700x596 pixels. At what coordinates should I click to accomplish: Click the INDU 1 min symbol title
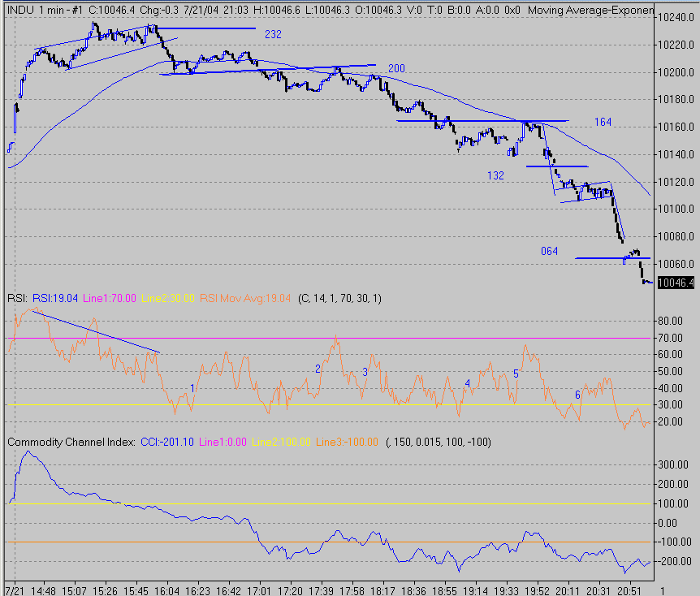click(x=42, y=11)
